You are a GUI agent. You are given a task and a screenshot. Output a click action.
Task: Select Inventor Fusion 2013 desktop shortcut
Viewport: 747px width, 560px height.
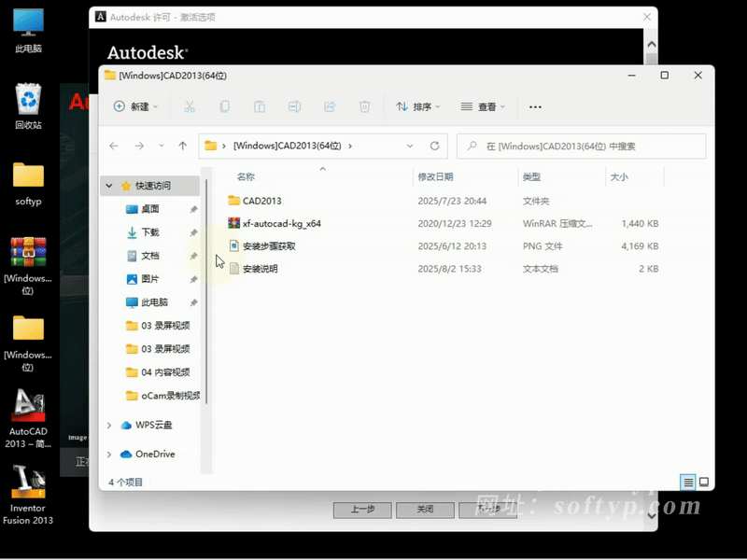[28, 496]
